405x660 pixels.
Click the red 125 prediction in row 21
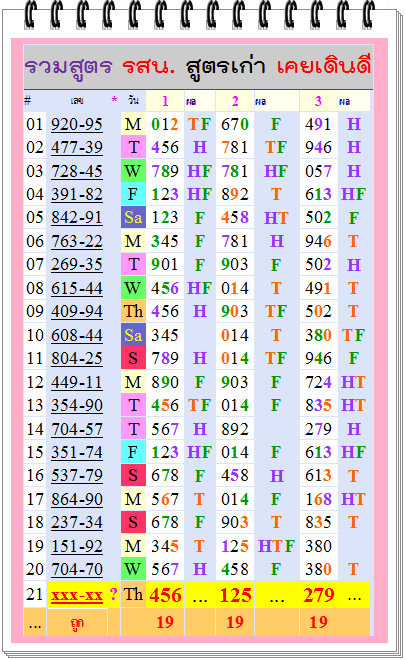235,595
